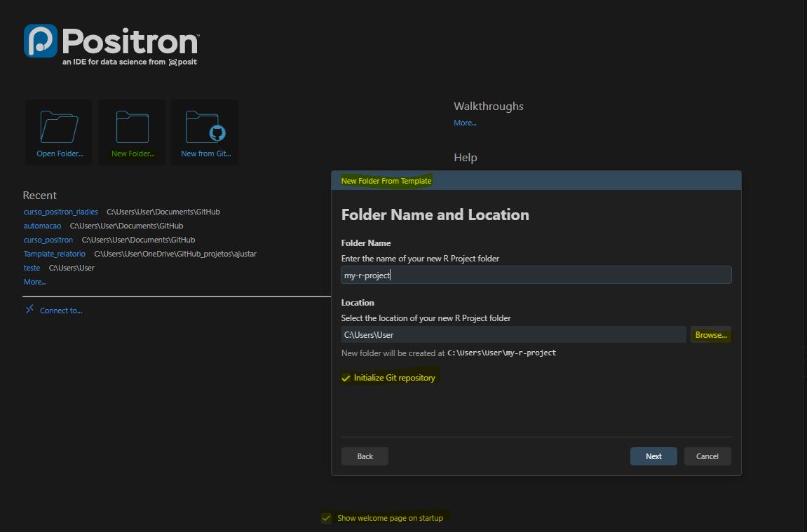Open recent folder Tamplate_relatorio
Viewport: 807px width, 532px height.
(x=55, y=254)
